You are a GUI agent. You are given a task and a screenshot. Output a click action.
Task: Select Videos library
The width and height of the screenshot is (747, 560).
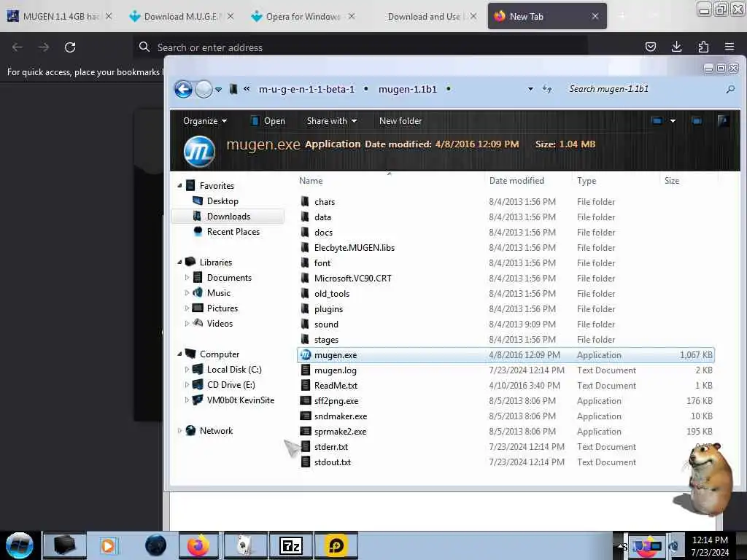(x=220, y=323)
